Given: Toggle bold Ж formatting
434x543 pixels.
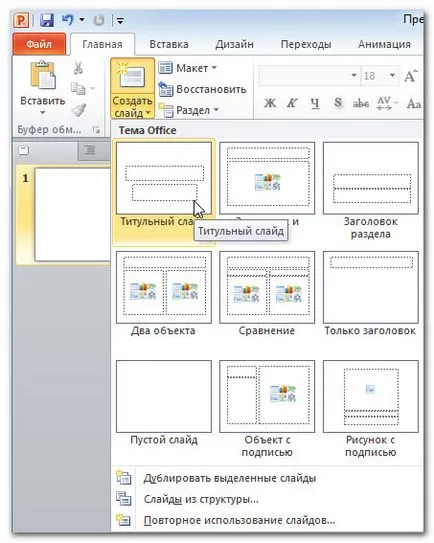Looking at the screenshot, I should (x=270, y=103).
